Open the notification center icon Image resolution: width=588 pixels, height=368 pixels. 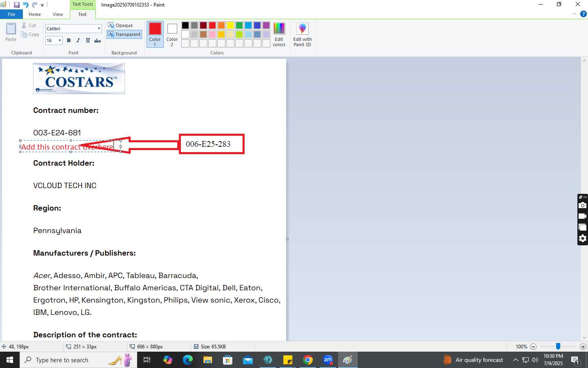point(575,360)
